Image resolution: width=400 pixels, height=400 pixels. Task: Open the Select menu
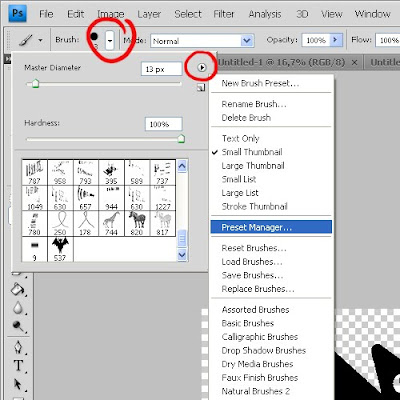tap(188, 14)
